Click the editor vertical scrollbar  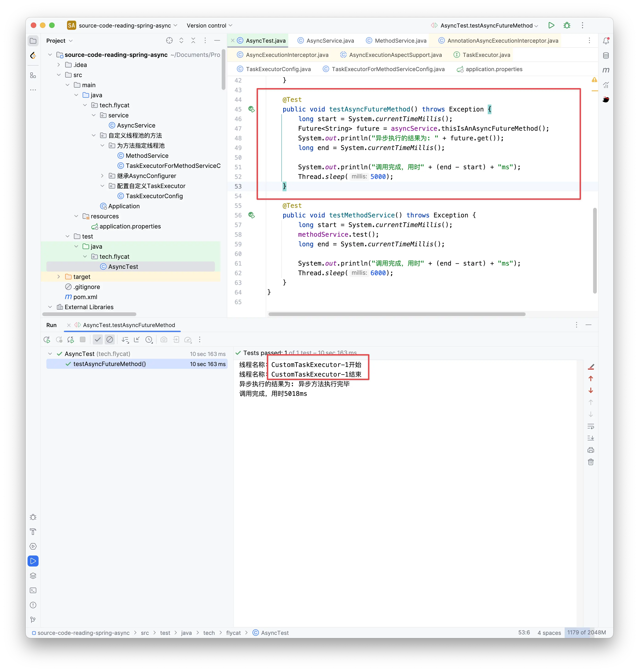(x=595, y=250)
